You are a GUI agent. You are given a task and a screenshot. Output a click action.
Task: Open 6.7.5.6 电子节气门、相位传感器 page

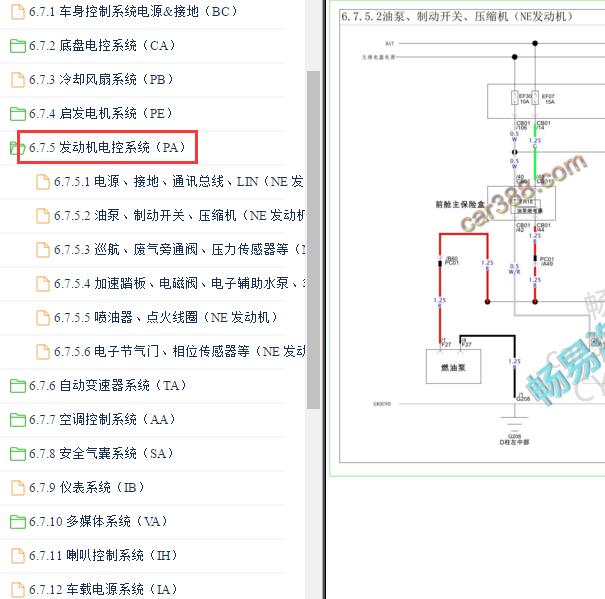(x=179, y=351)
